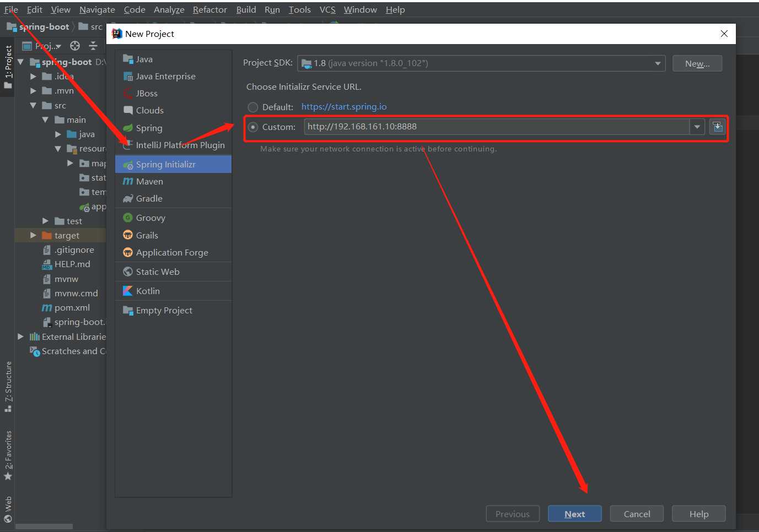
Task: Open the Tools menu
Action: coord(299,9)
